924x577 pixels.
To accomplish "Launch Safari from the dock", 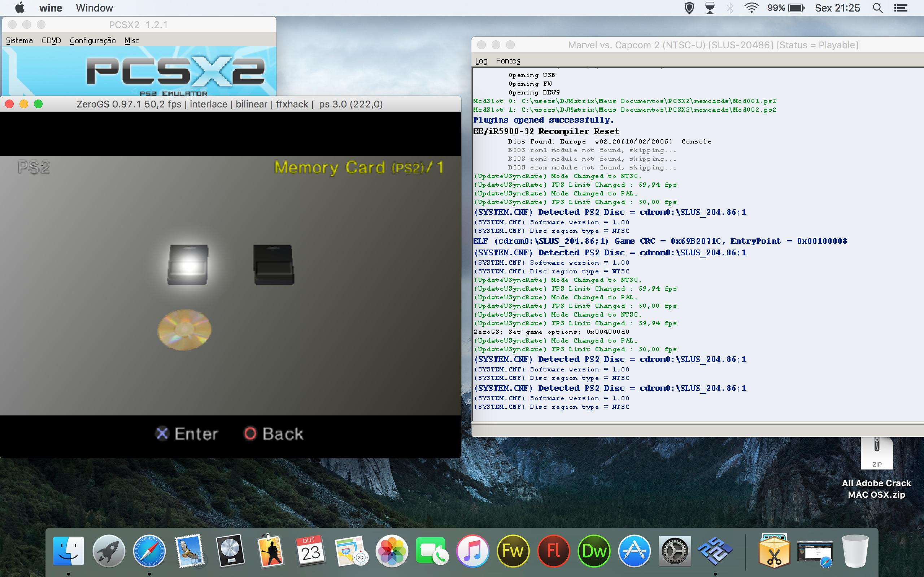I will (149, 551).
